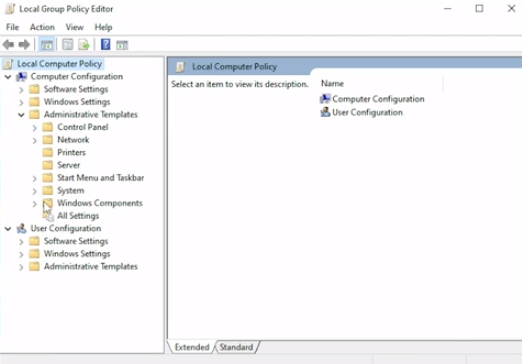Screen dimensions: 522x364
Task: Click User Configuration icon in right pane
Action: point(325,112)
